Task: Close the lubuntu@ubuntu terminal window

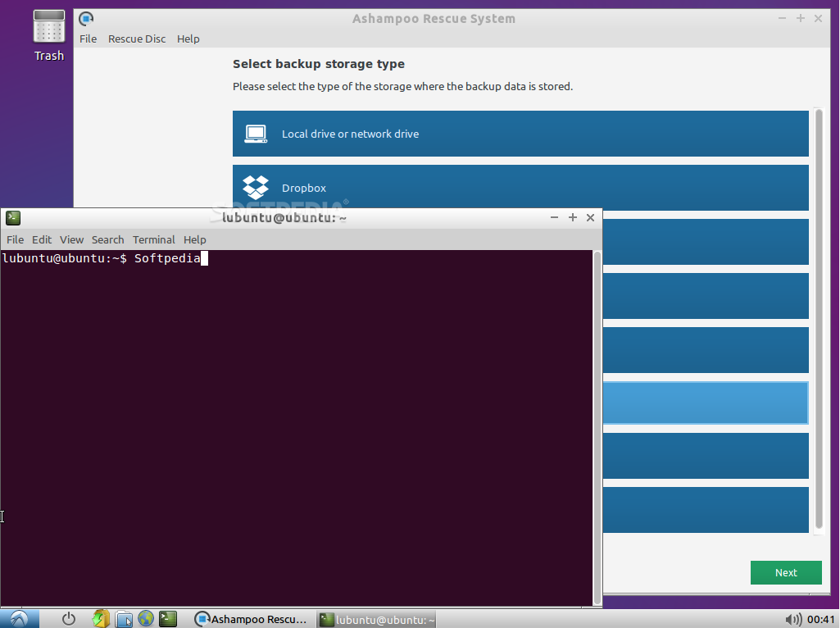Action: [x=590, y=217]
